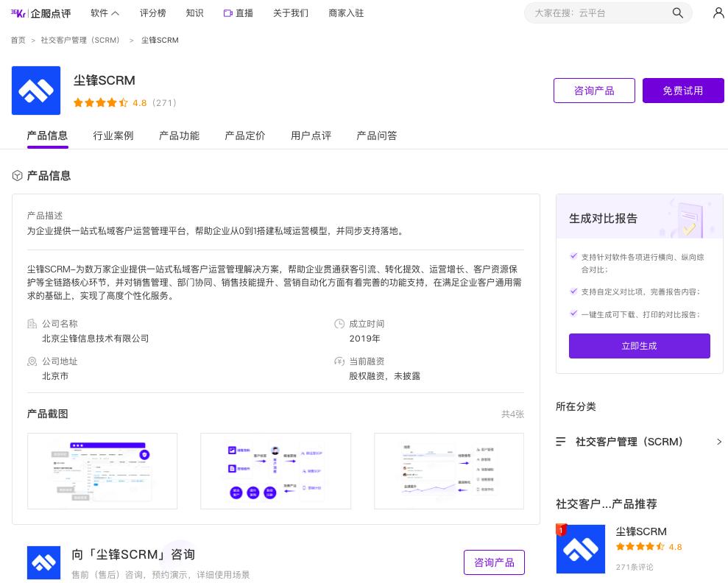The image size is (728, 583).
Task: Click the 36Kr 企服点评 logo
Action: point(40,13)
